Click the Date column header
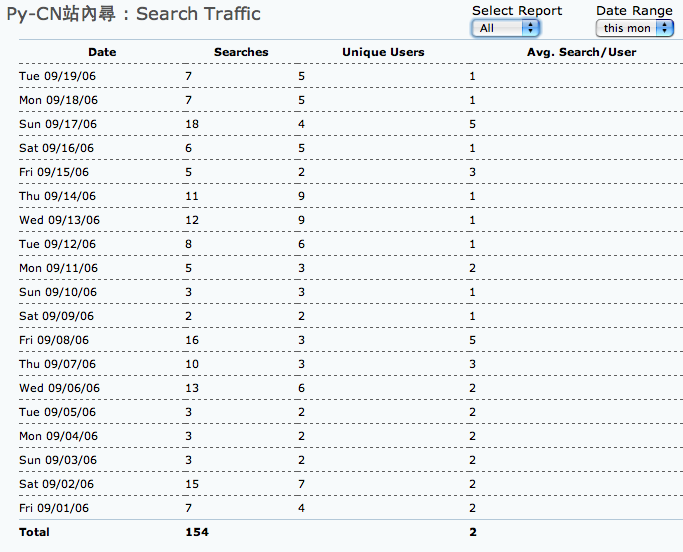 coord(102,52)
